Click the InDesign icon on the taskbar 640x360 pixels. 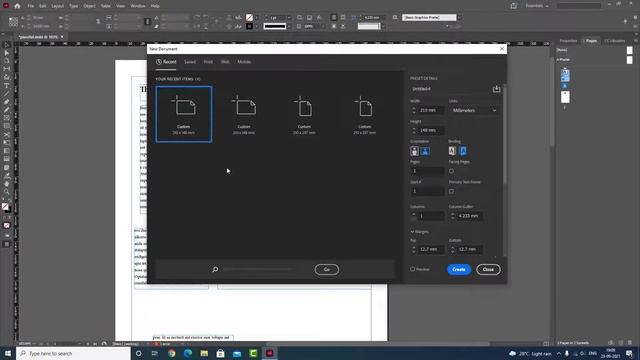coord(269,353)
